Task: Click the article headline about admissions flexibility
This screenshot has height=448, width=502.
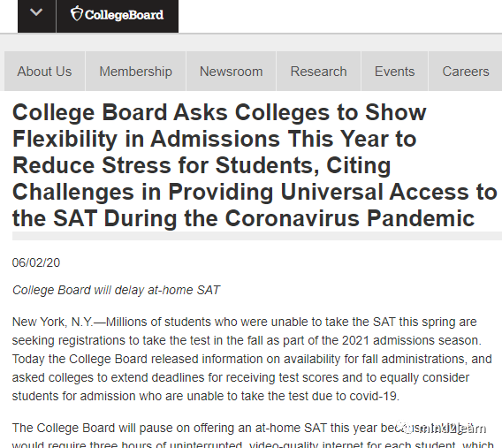Action: pyautogui.click(x=255, y=165)
